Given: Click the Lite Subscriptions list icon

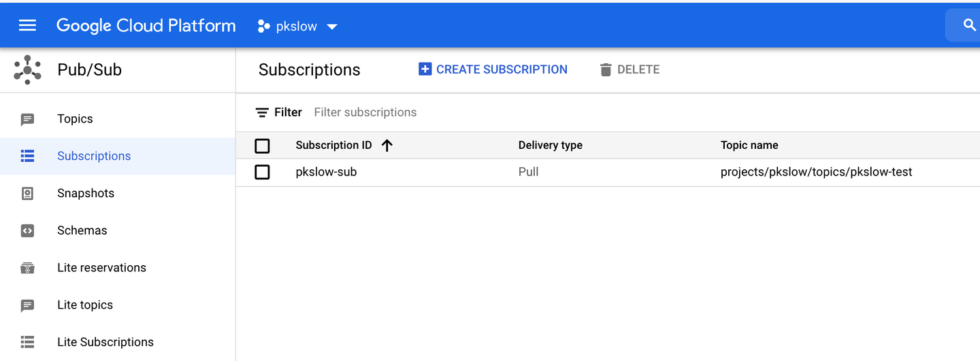Looking at the screenshot, I should (x=27, y=342).
